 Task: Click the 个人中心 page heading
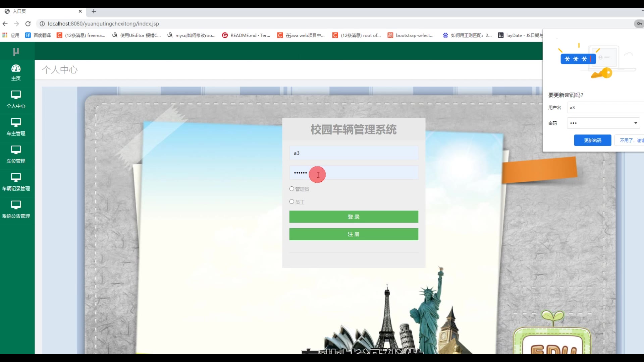[x=60, y=69]
